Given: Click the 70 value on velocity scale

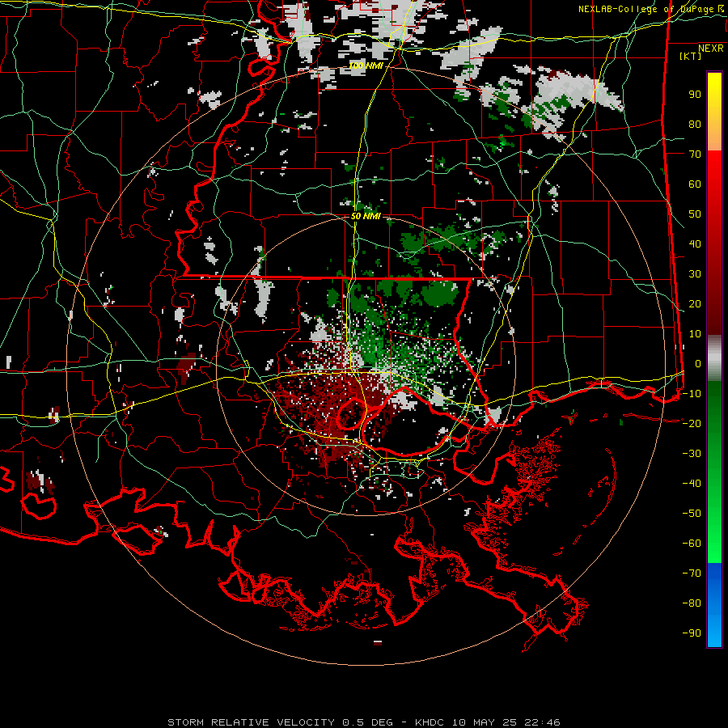Looking at the screenshot, I should pos(695,154).
